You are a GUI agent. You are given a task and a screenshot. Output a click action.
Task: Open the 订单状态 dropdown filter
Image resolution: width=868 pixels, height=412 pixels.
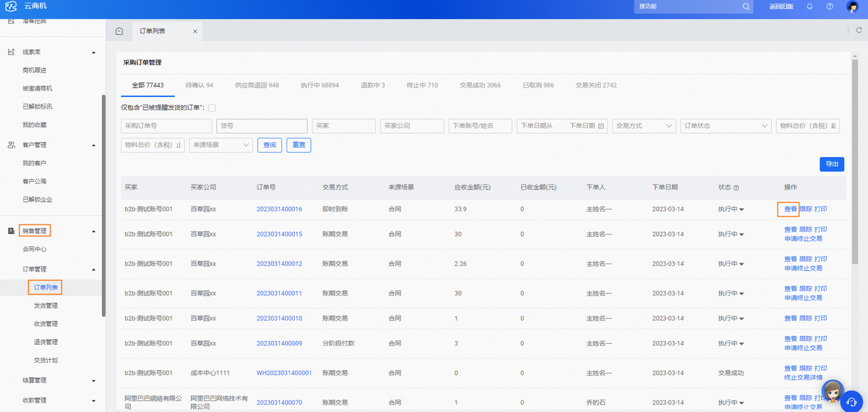[x=726, y=126]
